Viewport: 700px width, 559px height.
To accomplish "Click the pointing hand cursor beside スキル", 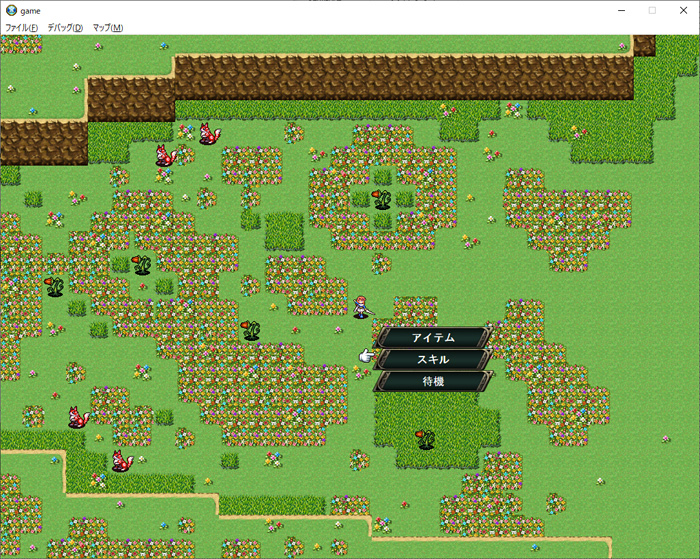I will [366, 356].
